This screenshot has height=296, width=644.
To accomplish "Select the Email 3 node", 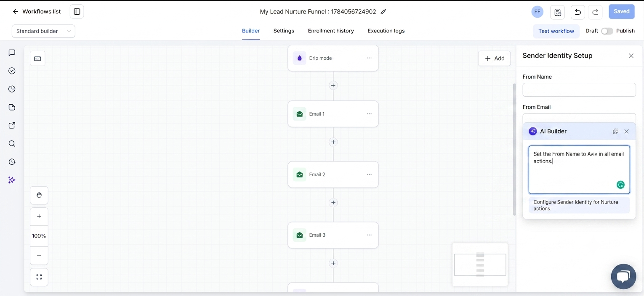I will tap(333, 235).
